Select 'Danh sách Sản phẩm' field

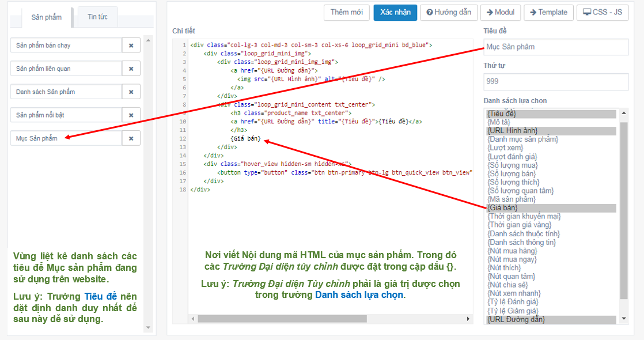tap(67, 92)
